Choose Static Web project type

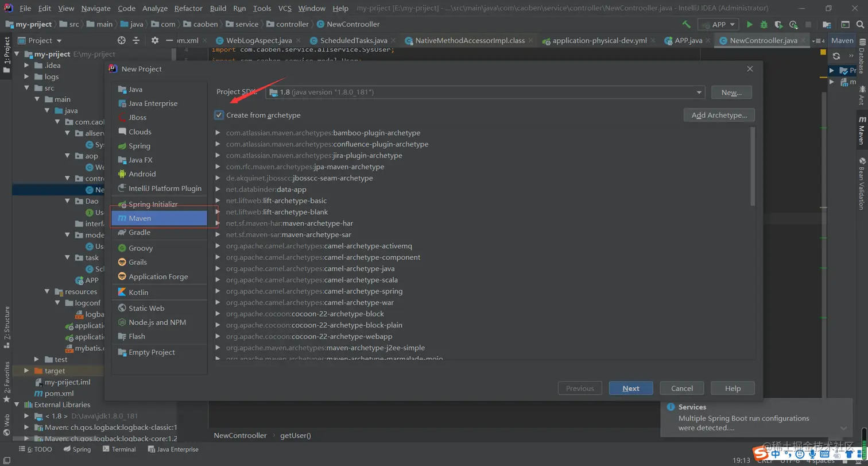(160, 308)
